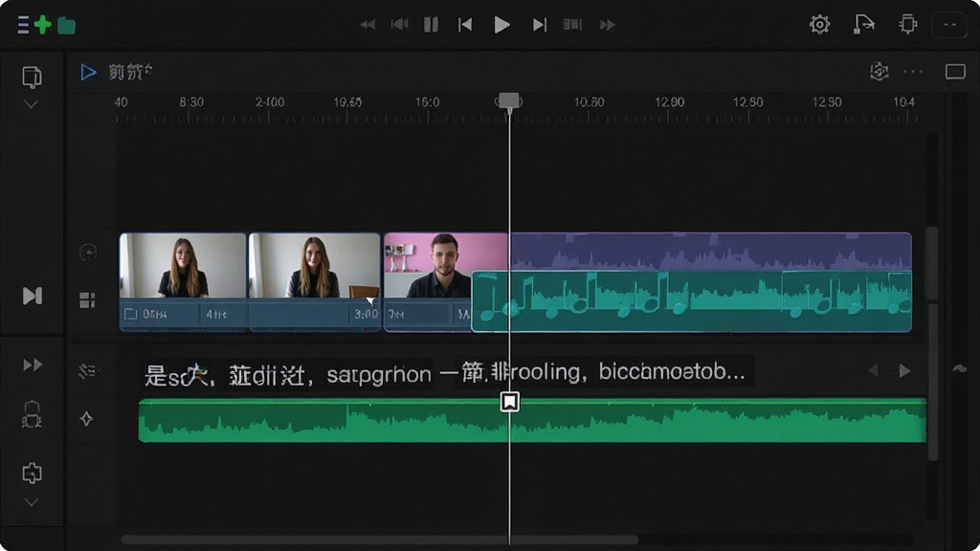Click the chip-shaped icon in top bar
980x551 pixels.
coord(907,24)
